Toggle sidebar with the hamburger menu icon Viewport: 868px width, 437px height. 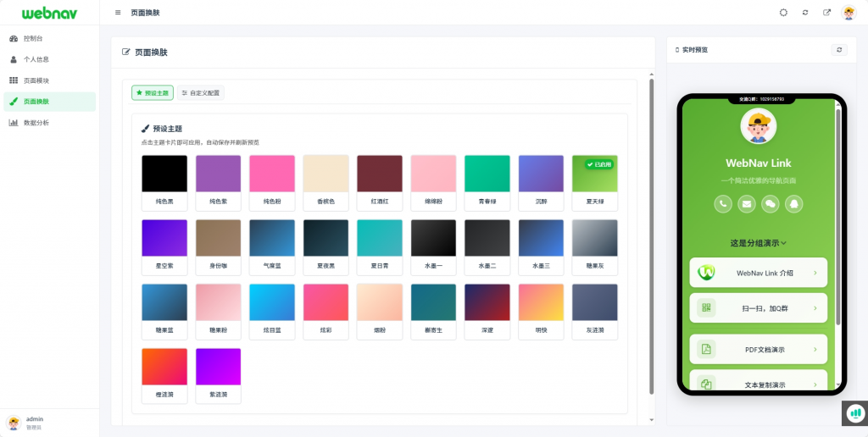point(118,13)
